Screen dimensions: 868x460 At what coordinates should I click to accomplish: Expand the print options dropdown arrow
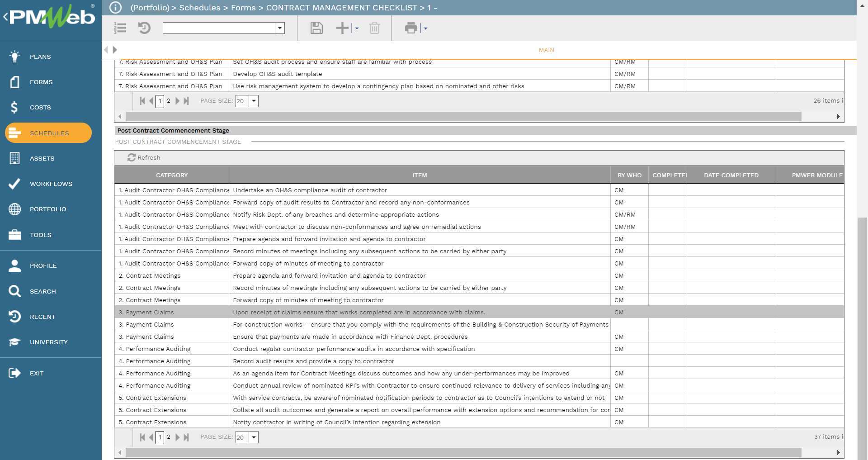tap(425, 28)
